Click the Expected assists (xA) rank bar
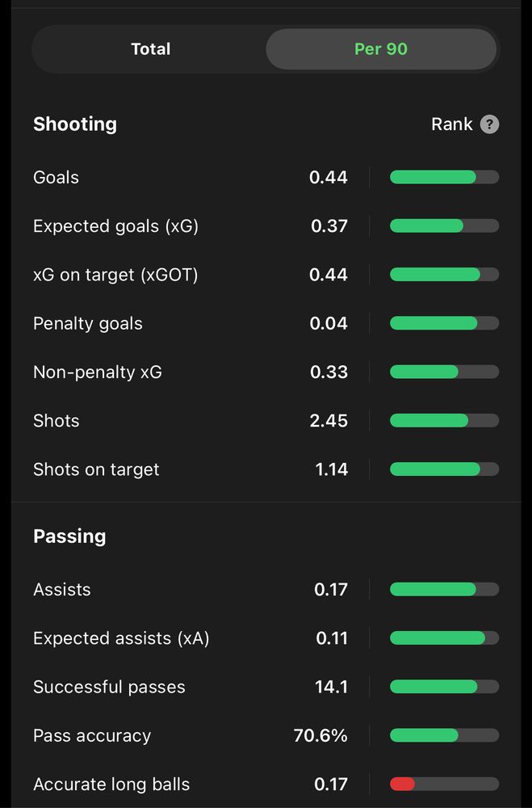This screenshot has width=532, height=808. (444, 638)
